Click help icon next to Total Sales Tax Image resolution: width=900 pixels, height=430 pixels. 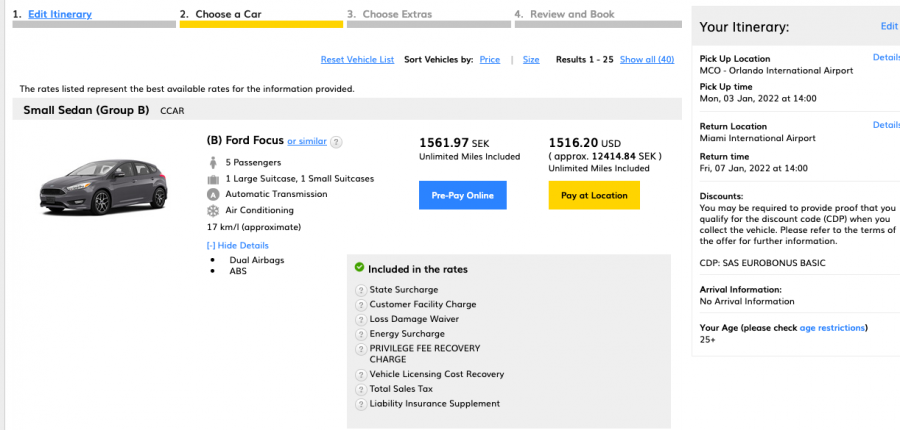tap(361, 389)
